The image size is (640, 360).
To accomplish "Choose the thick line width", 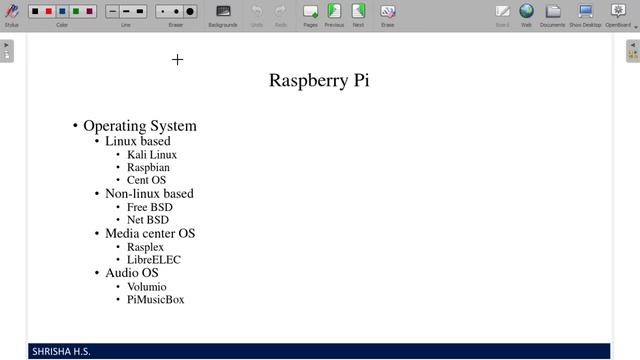I will (140, 11).
